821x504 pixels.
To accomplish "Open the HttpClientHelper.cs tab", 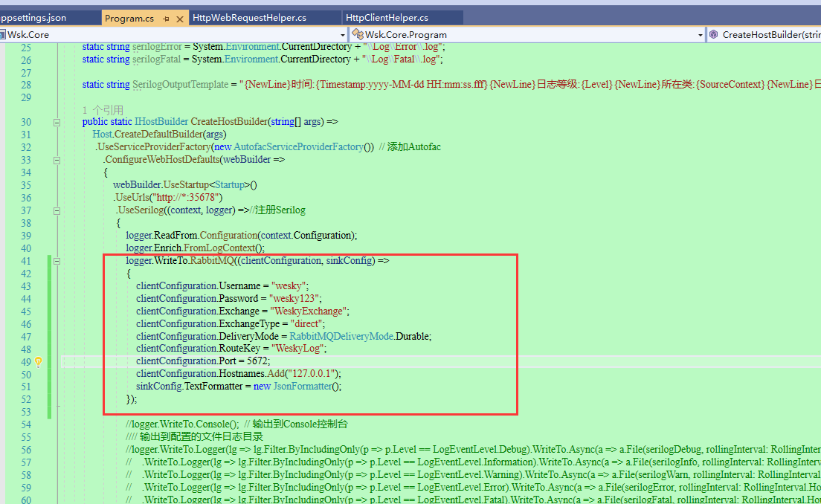I will (387, 18).
